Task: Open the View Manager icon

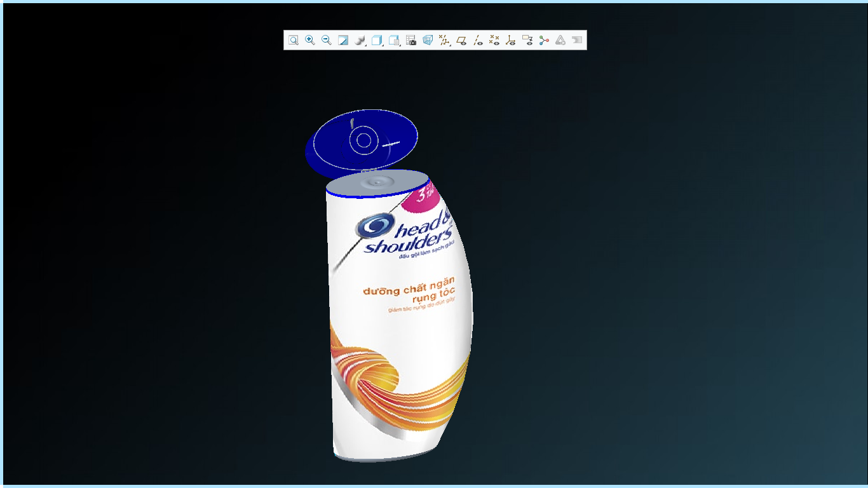Action: point(395,40)
